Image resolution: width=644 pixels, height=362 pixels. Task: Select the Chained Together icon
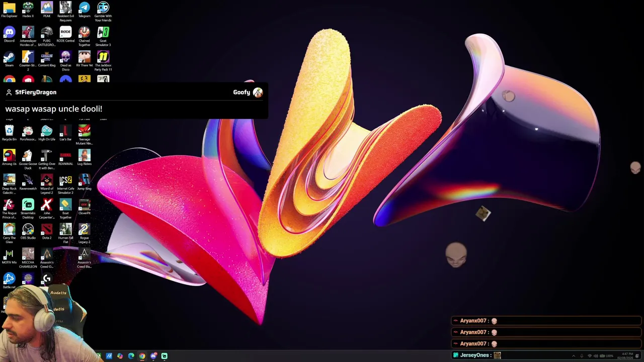click(x=84, y=37)
